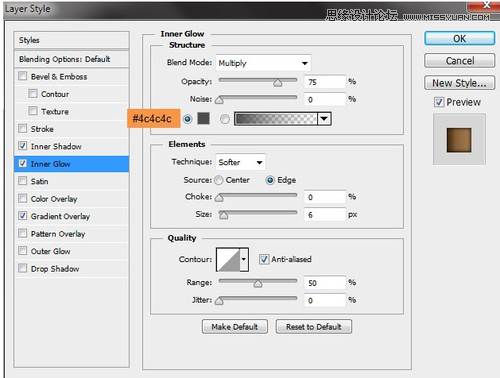Viewport: 500px width, 378px height.
Task: Click the Opacity value field
Action: (x=325, y=82)
